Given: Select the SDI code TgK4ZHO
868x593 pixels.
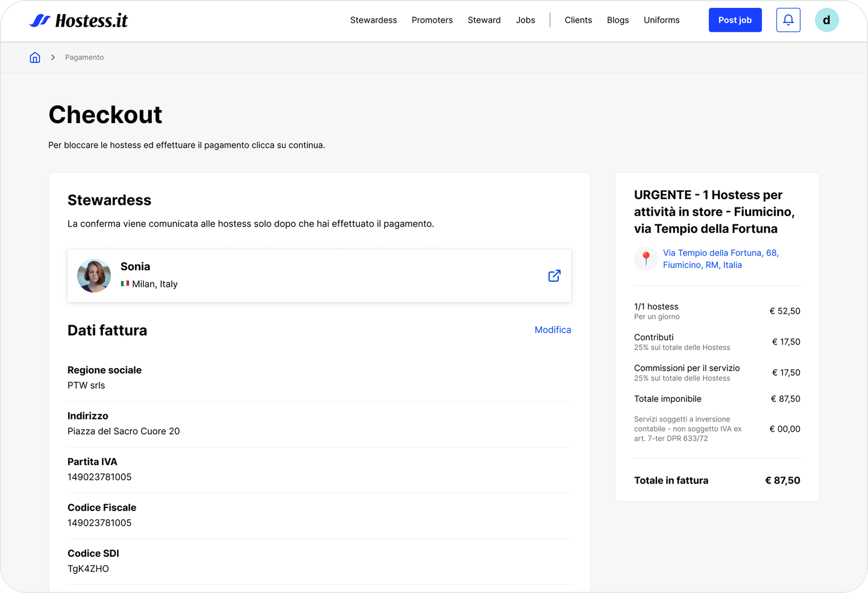Looking at the screenshot, I should (88, 569).
